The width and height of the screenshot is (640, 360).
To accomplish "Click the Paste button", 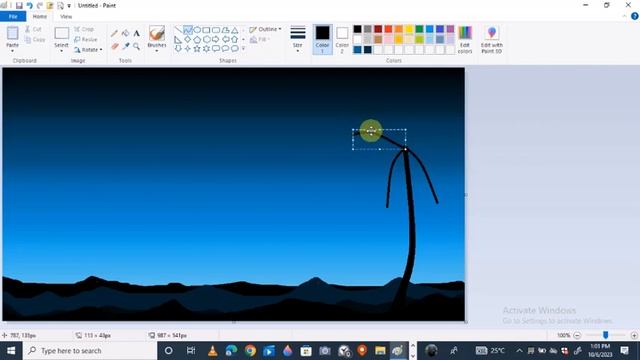I will (12, 36).
